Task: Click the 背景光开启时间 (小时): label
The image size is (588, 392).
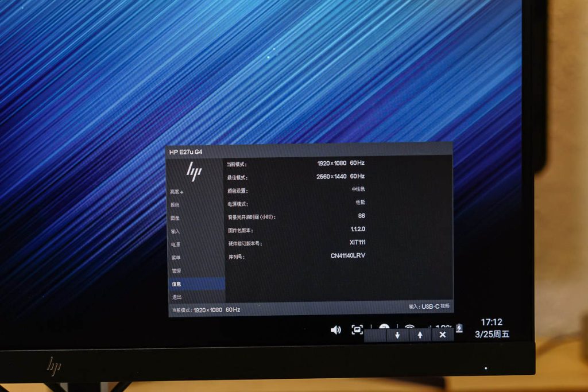Action: pos(252,218)
